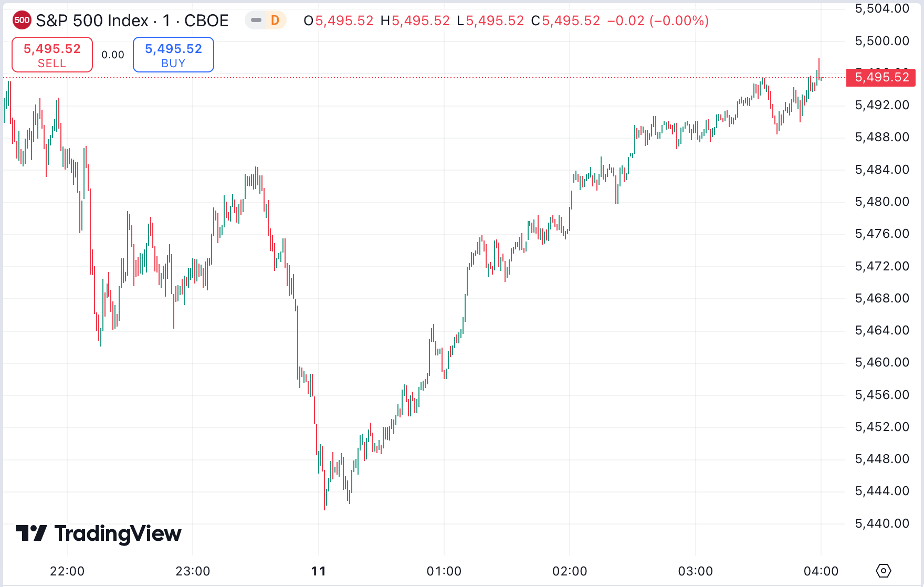The height and width of the screenshot is (587, 924).
Task: Click the 02:00 time axis label
Action: point(570,571)
